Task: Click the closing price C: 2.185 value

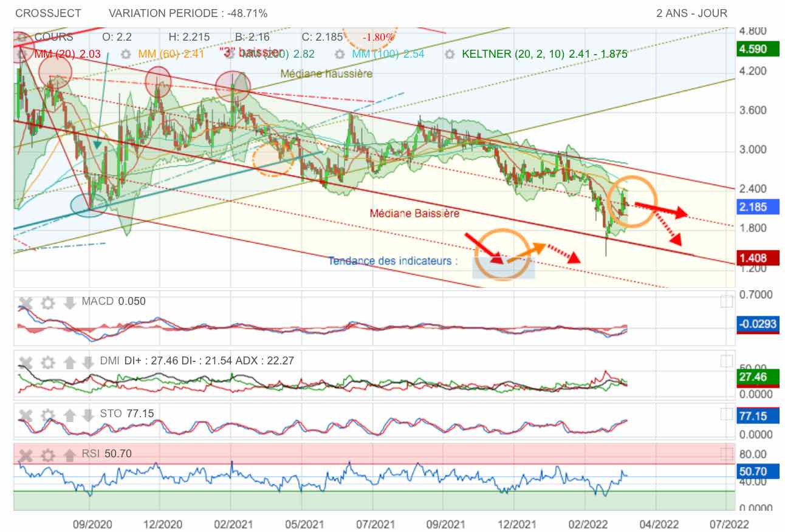Action: [322, 37]
